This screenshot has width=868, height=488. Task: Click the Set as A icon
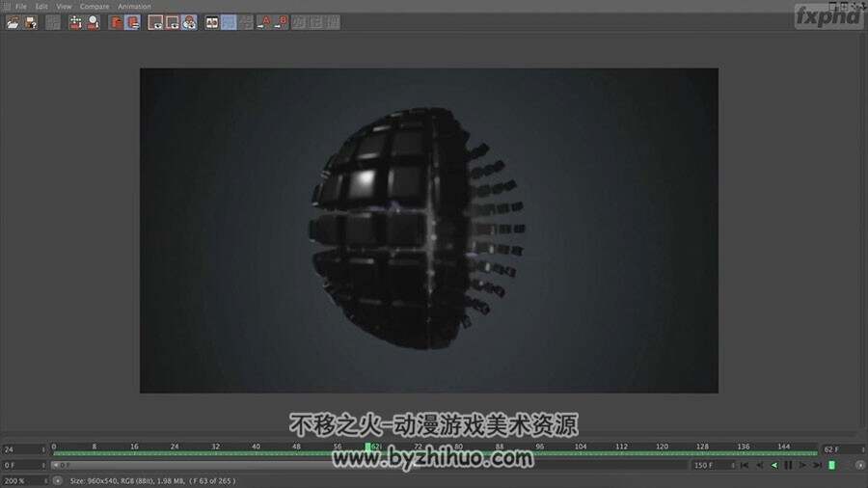tap(264, 22)
